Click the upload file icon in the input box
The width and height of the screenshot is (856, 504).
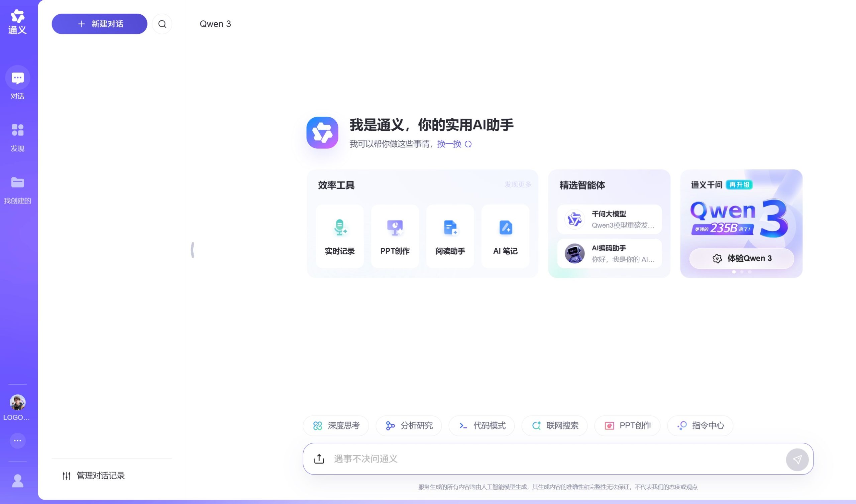point(319,459)
